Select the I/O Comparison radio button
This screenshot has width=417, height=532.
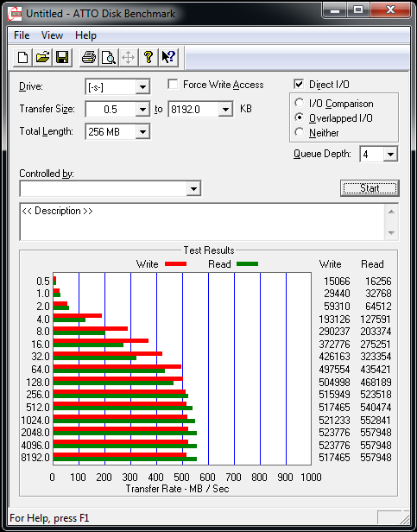tap(300, 103)
